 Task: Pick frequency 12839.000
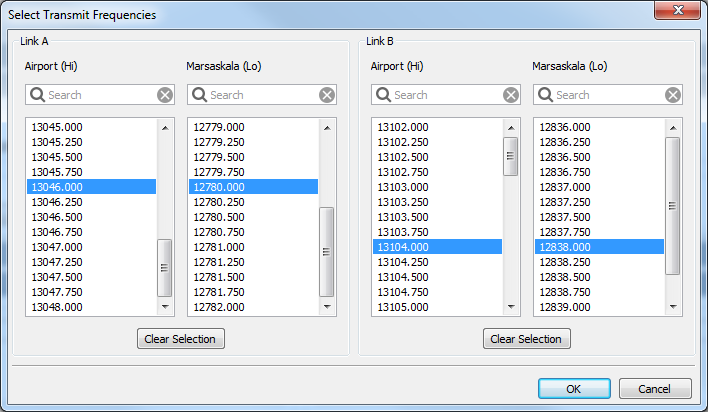600,307
